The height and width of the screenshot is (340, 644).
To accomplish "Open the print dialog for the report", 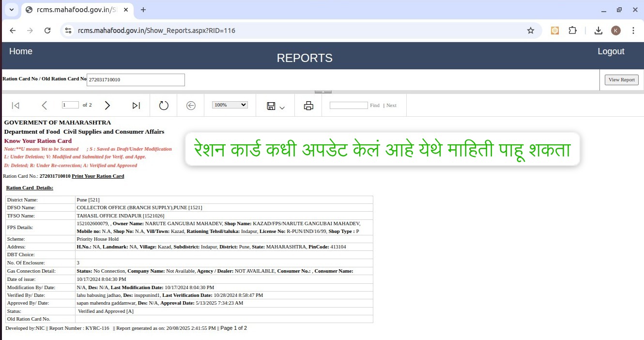I will (x=308, y=105).
